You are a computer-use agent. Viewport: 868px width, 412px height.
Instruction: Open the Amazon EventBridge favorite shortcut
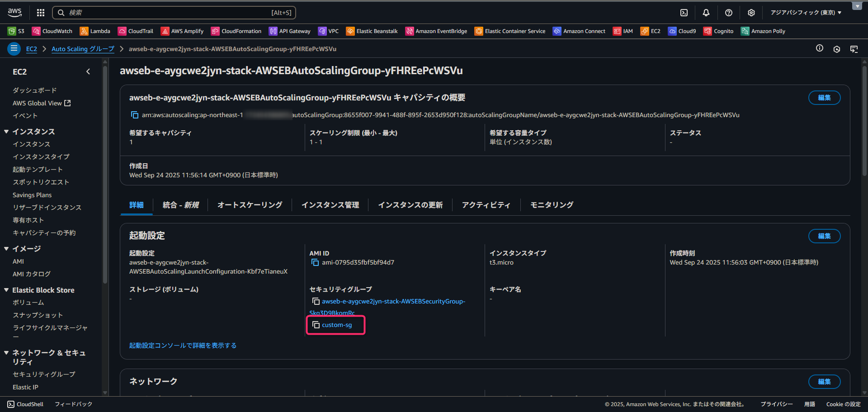[x=436, y=31]
